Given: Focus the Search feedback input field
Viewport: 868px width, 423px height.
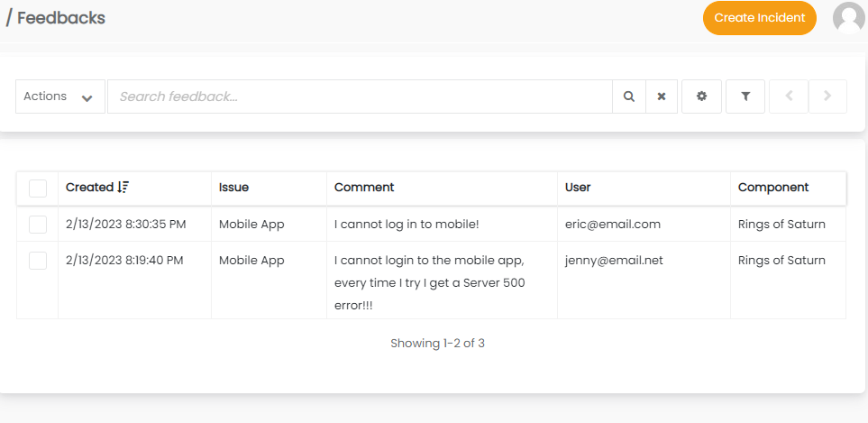Looking at the screenshot, I should tap(359, 97).
